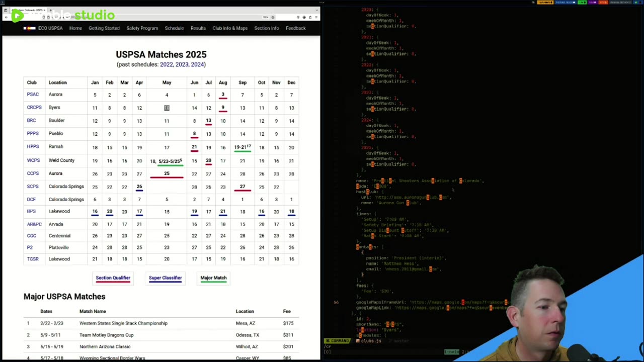Open the CGC club link
Image resolution: width=644 pixels, height=362 pixels.
(32, 236)
